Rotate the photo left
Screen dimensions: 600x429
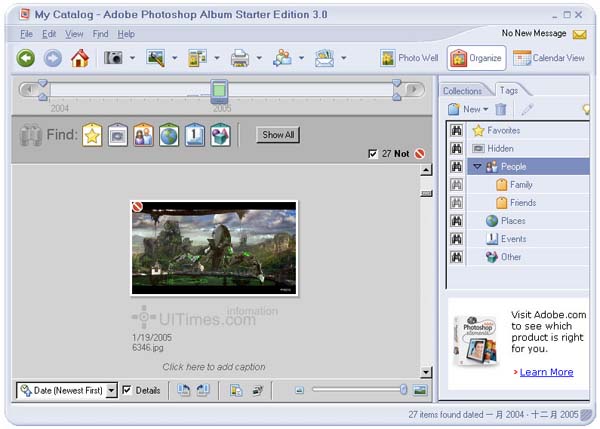coord(184,390)
